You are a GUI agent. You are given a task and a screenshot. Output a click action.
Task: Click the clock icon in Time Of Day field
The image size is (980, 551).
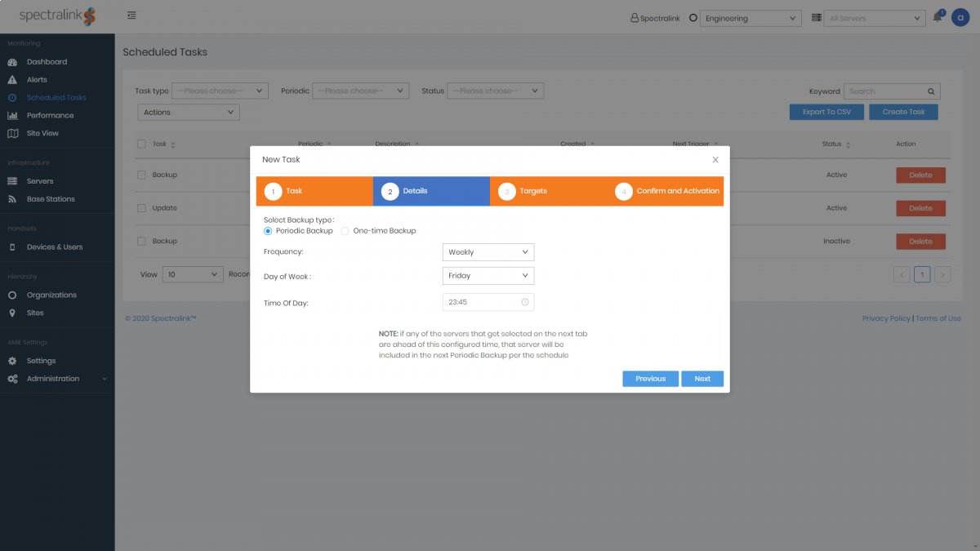click(x=523, y=301)
